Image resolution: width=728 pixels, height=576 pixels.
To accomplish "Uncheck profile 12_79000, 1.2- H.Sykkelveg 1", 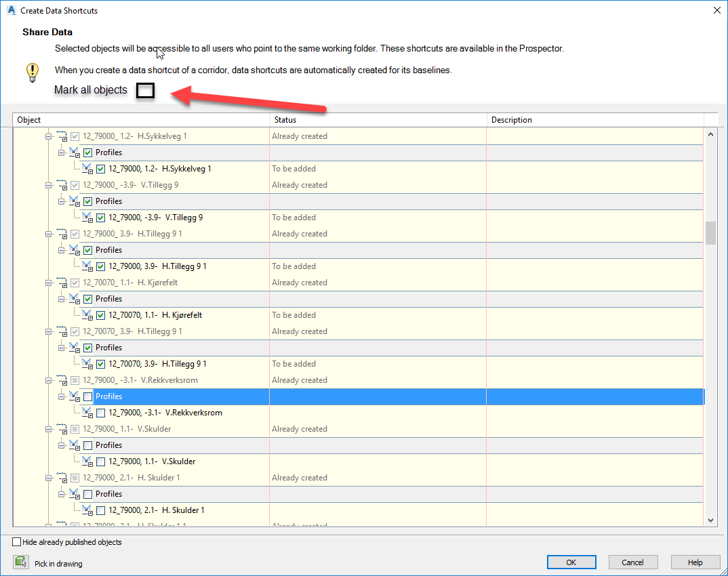I will coord(101,169).
